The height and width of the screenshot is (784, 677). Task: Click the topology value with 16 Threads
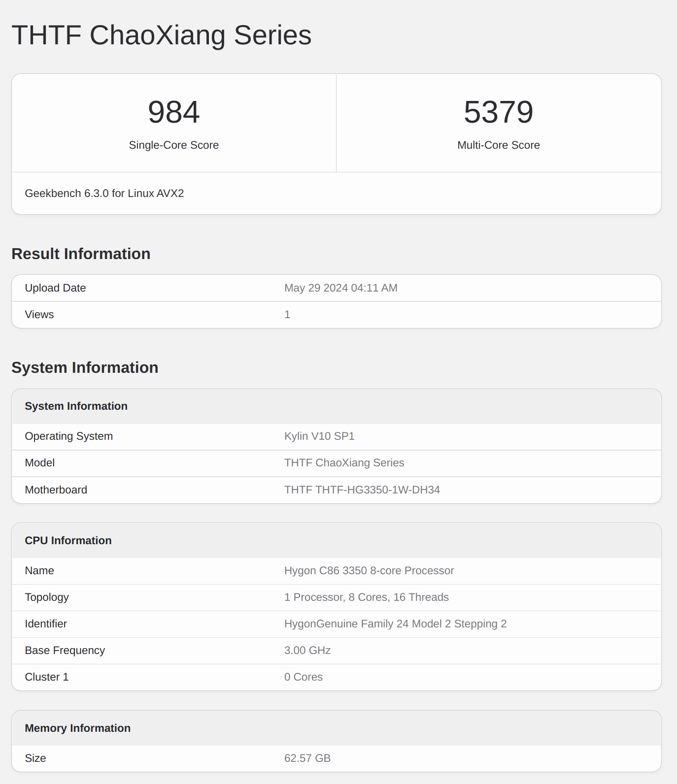coord(366,597)
